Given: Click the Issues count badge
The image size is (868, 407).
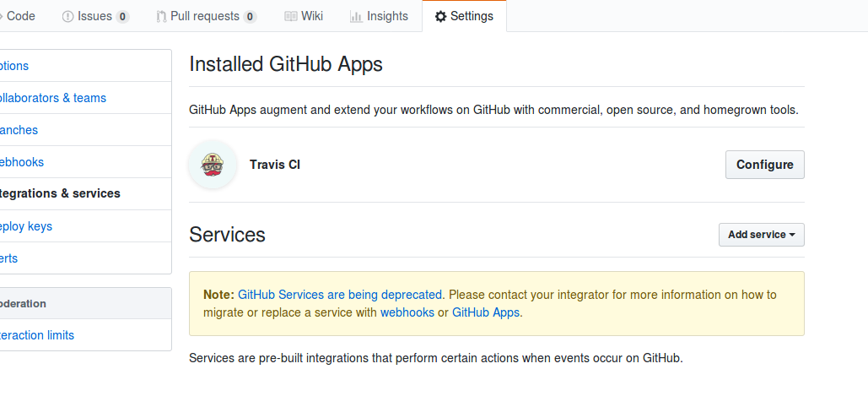Looking at the screenshot, I should tap(122, 17).
